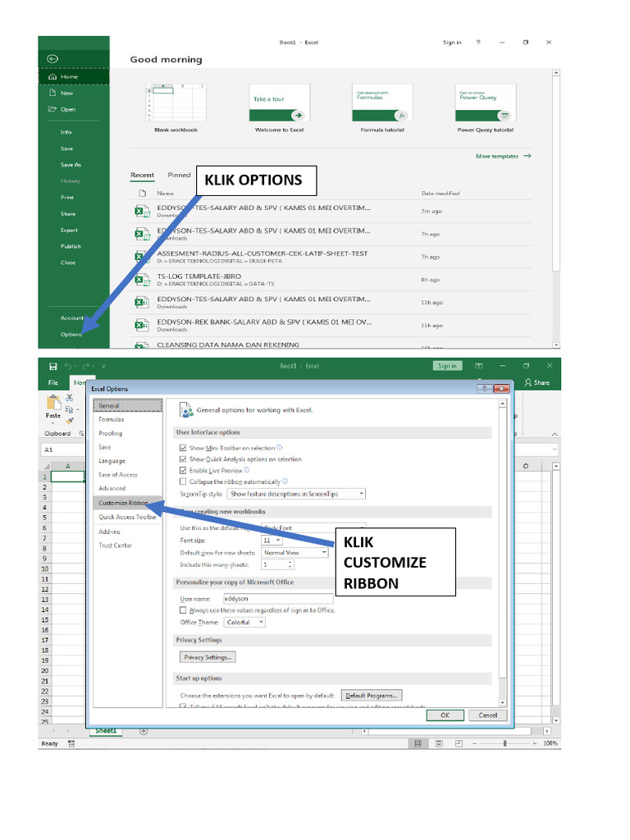Follow the More templates link

pyautogui.click(x=503, y=157)
